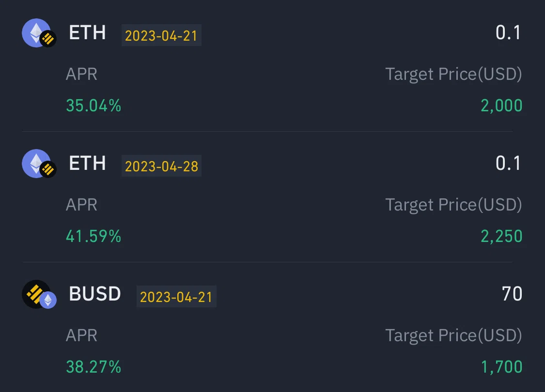Click the 38.27% APR value

pyautogui.click(x=93, y=367)
